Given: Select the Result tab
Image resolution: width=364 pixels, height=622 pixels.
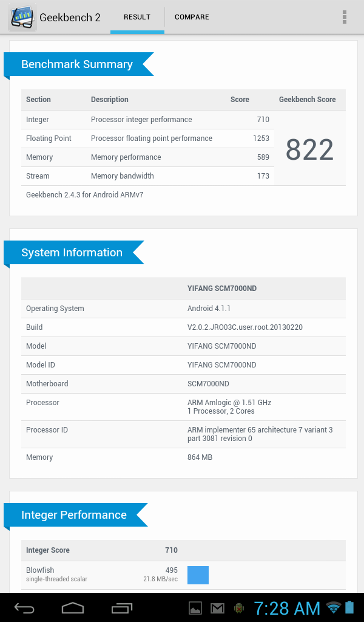Looking at the screenshot, I should tap(137, 17).
